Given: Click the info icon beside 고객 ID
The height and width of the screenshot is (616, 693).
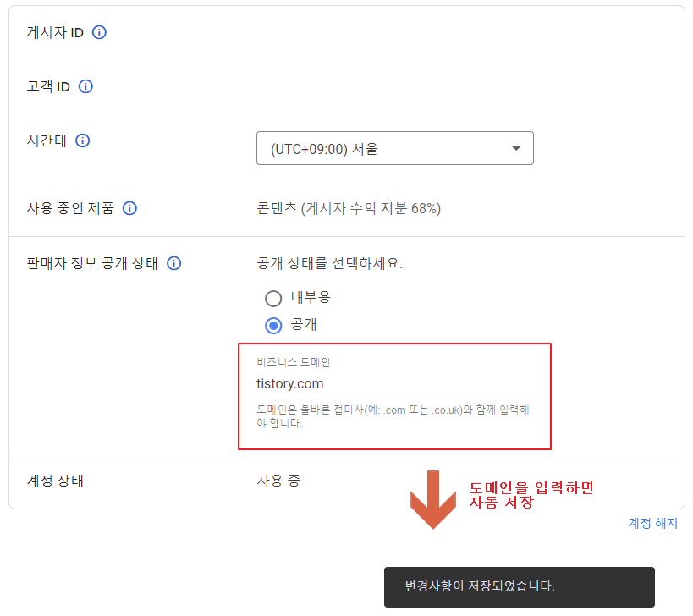Looking at the screenshot, I should tap(85, 86).
